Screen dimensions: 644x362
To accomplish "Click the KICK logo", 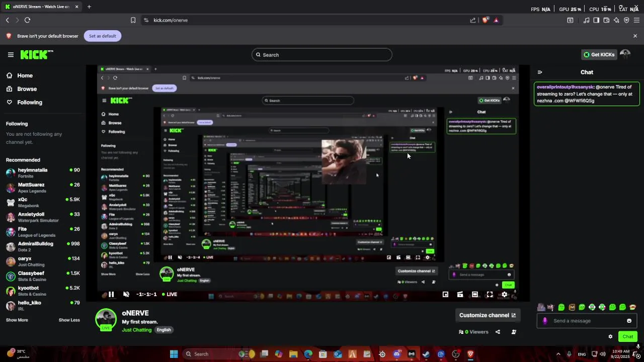I will point(36,55).
